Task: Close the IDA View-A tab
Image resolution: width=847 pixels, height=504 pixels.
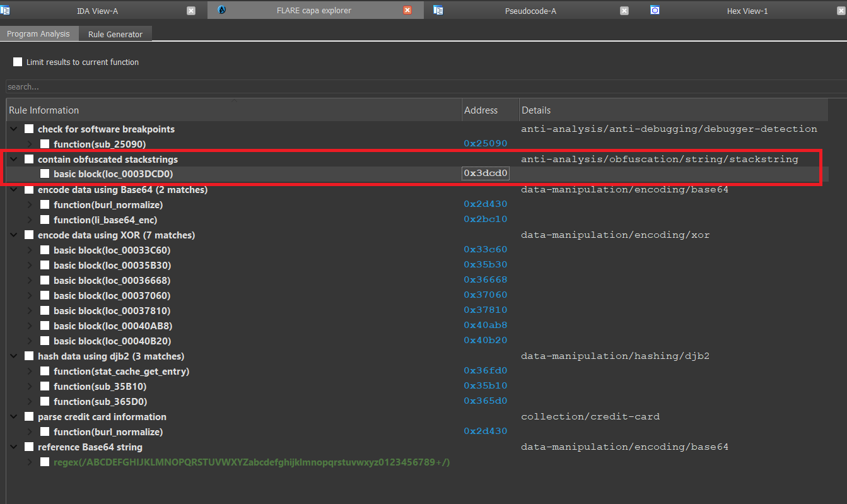Action: (x=191, y=11)
